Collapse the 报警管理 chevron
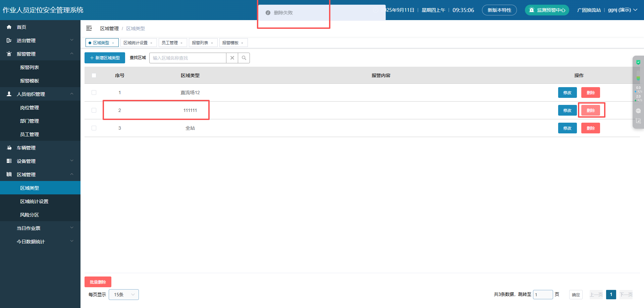The image size is (644, 308). [72, 54]
